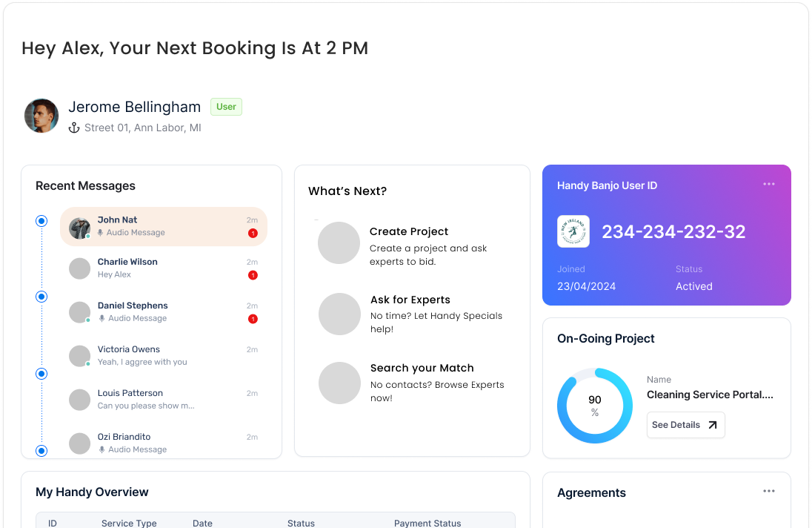Click the Status column header in the overview table
The width and height of the screenshot is (812, 528).
(x=301, y=524)
